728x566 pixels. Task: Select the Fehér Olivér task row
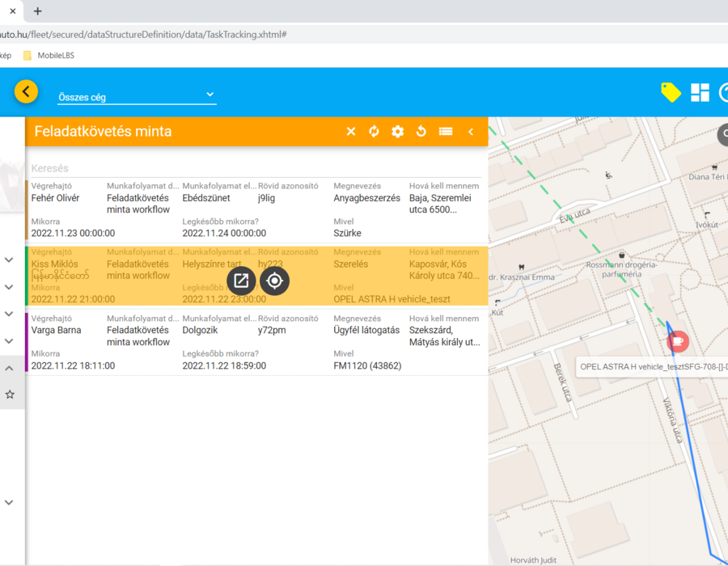click(x=256, y=209)
